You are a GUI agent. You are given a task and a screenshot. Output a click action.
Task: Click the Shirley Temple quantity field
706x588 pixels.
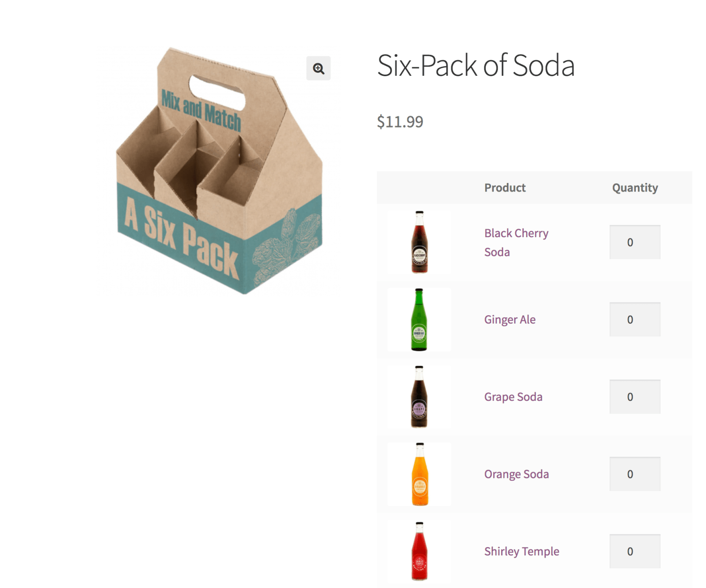tap(634, 551)
